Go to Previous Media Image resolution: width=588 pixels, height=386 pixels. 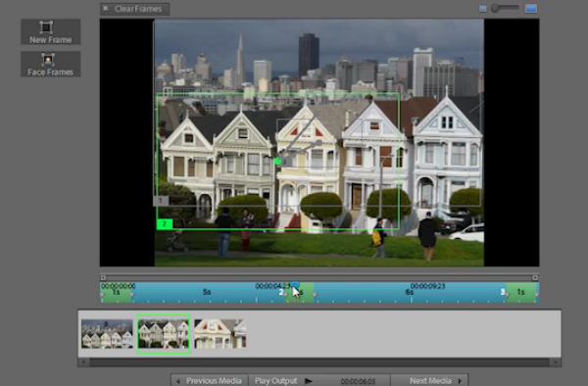coord(210,381)
